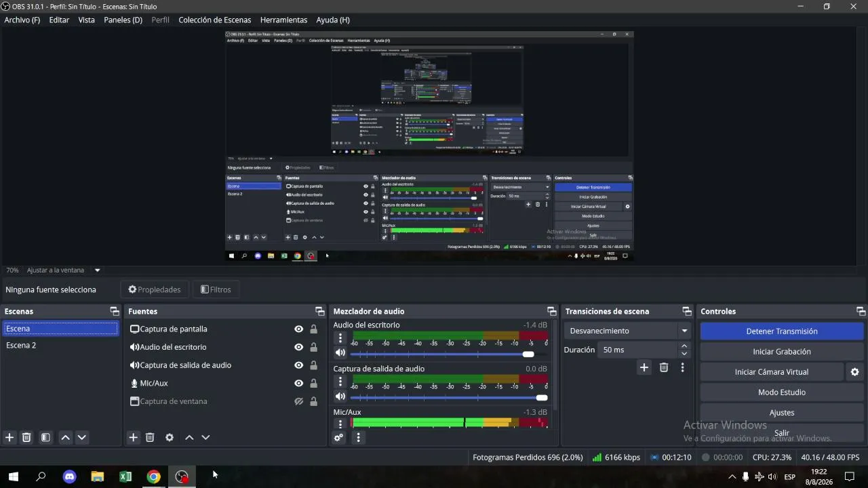868x488 pixels.
Task: Select Escena 2 in the scenes list
Action: (60, 345)
